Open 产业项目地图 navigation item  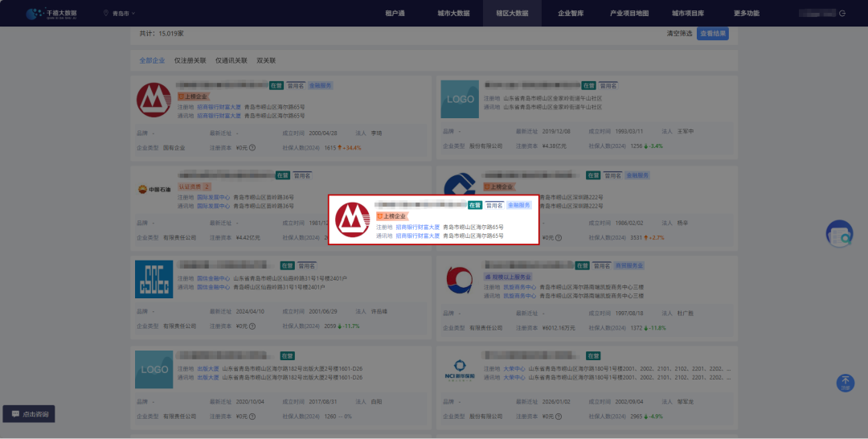629,14
